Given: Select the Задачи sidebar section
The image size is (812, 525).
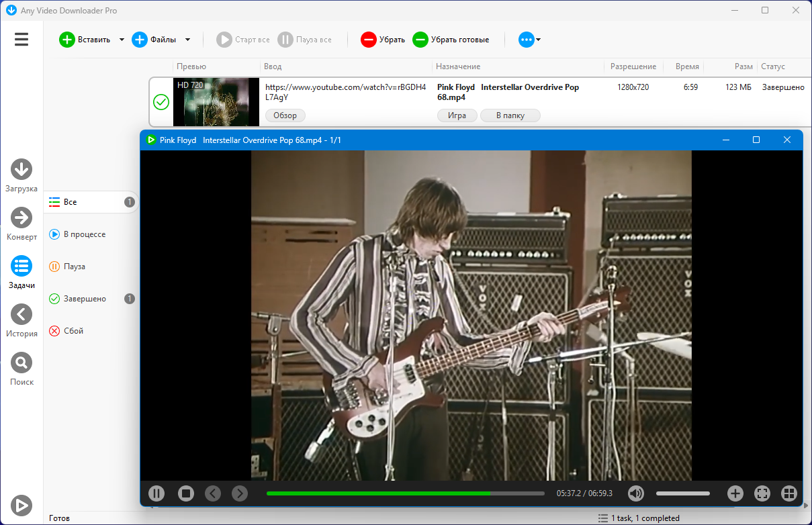Looking at the screenshot, I should [21, 273].
